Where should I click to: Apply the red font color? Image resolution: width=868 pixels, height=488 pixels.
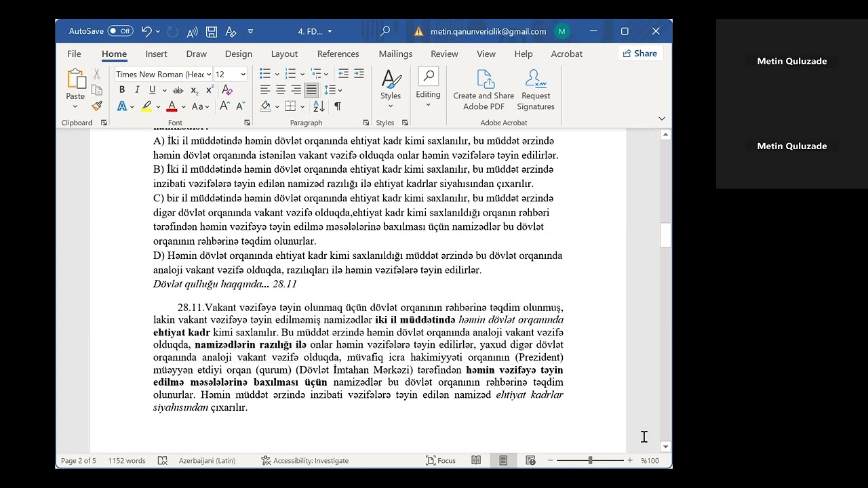coord(172,106)
